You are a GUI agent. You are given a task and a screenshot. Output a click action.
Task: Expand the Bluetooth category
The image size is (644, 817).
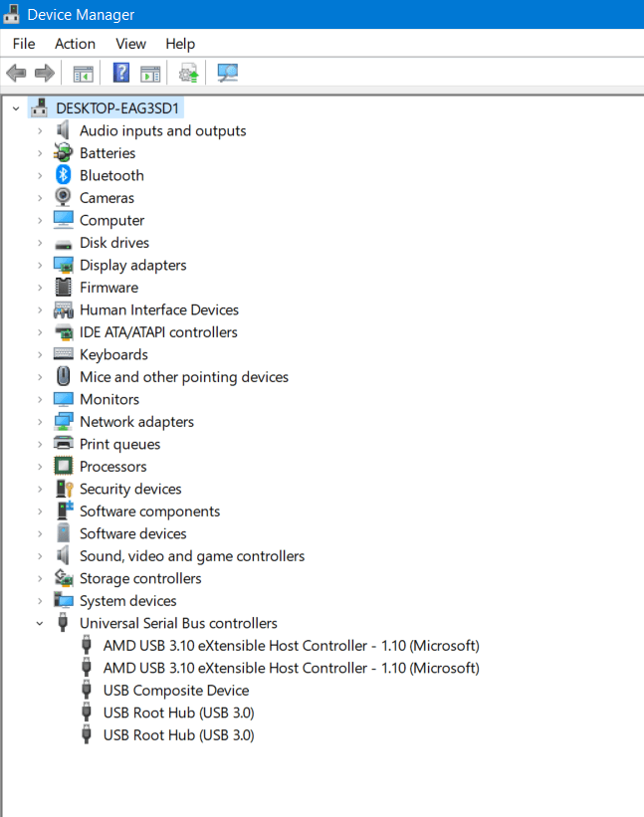coord(40,175)
